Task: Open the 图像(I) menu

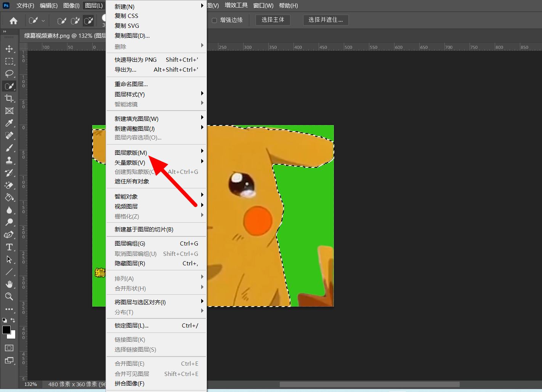Action: pos(71,5)
